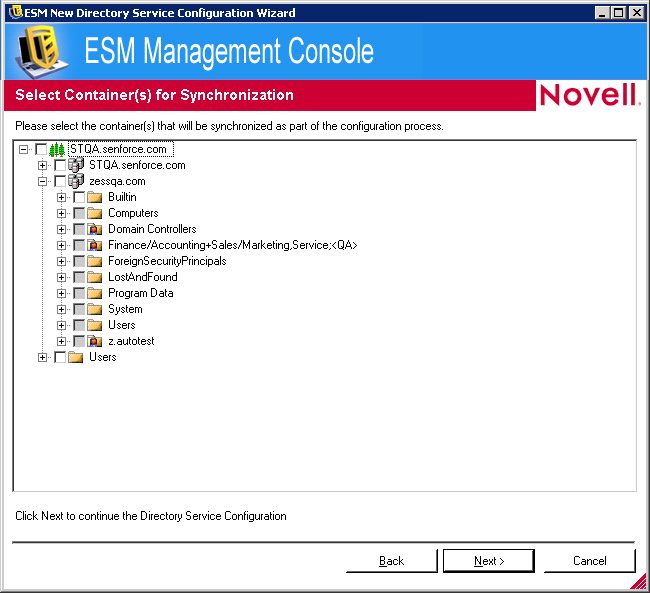Viewport: 650px width, 593px height.
Task: Select the LostAndFound label
Action: tap(143, 277)
